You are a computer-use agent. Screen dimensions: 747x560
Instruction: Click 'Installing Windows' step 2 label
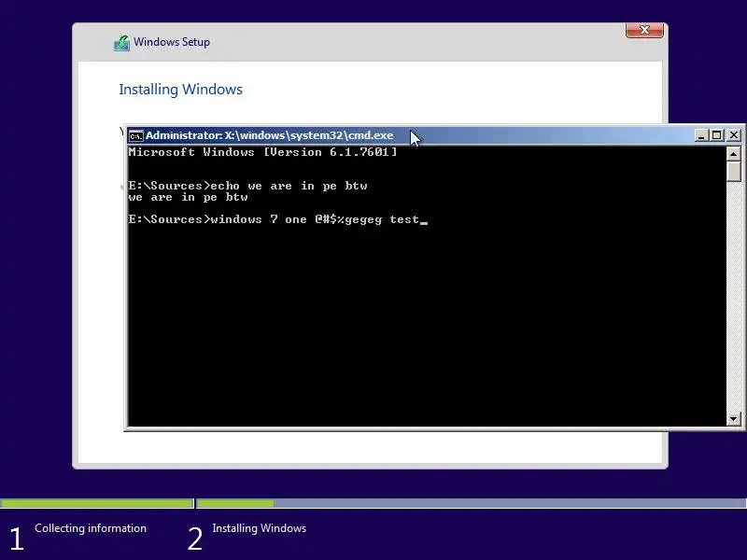260,528
